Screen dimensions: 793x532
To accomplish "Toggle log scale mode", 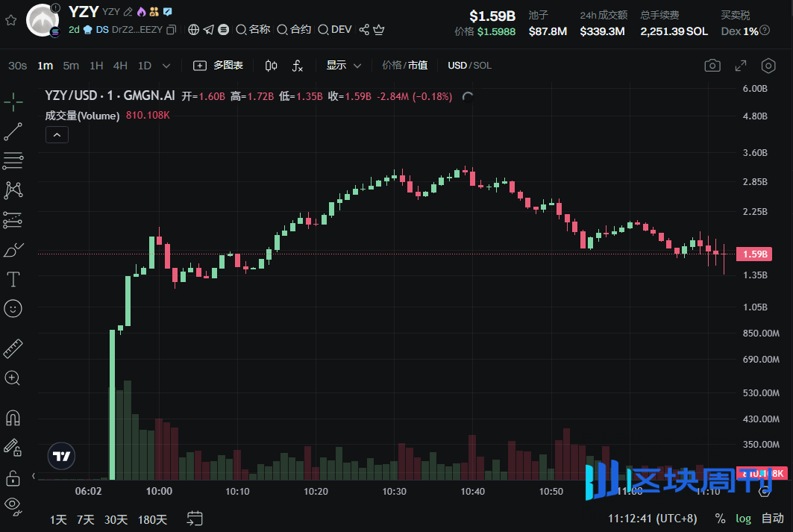I will tap(743, 519).
